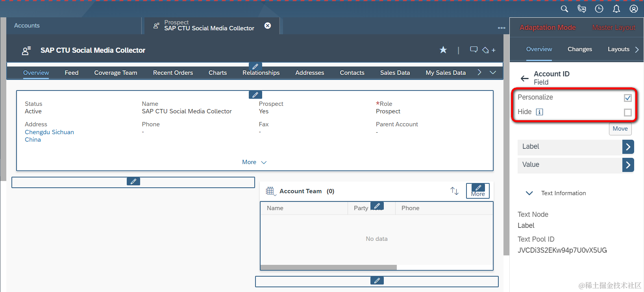This screenshot has height=292, width=644.
Task: Open the My Sales Data tab
Action: 446,73
